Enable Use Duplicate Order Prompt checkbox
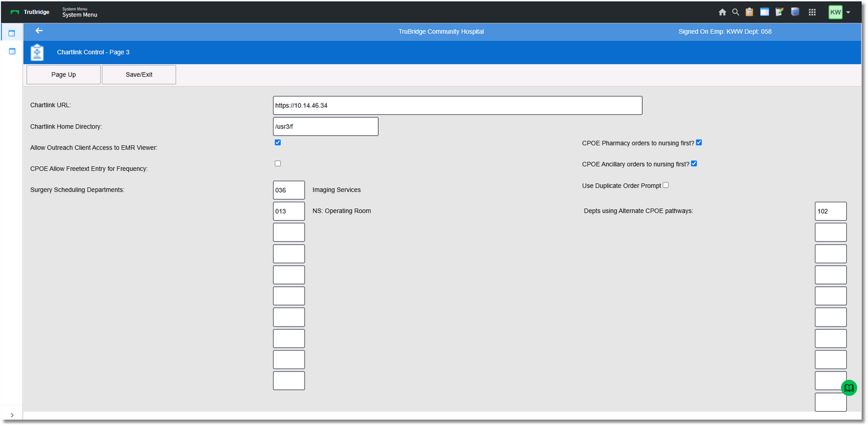 coord(666,185)
